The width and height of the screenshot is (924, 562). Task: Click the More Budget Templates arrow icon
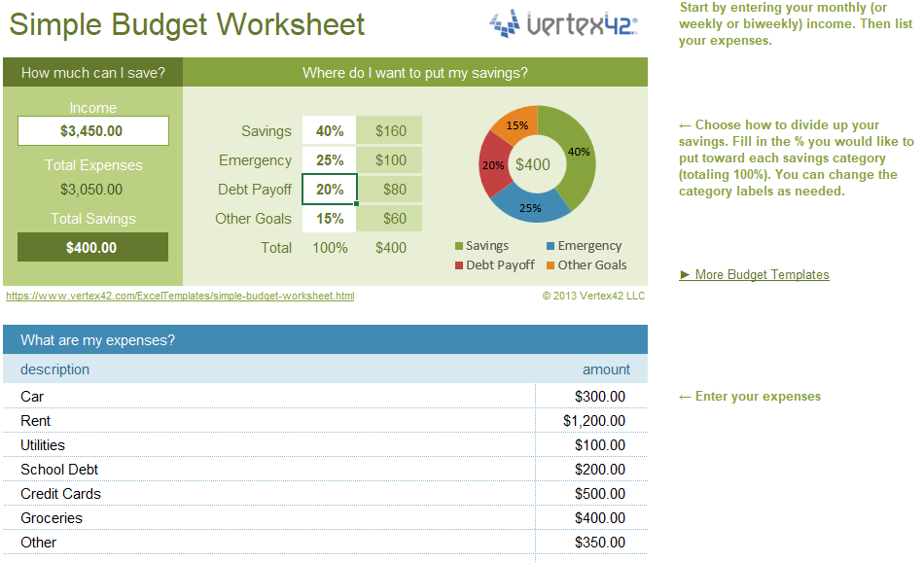(685, 274)
